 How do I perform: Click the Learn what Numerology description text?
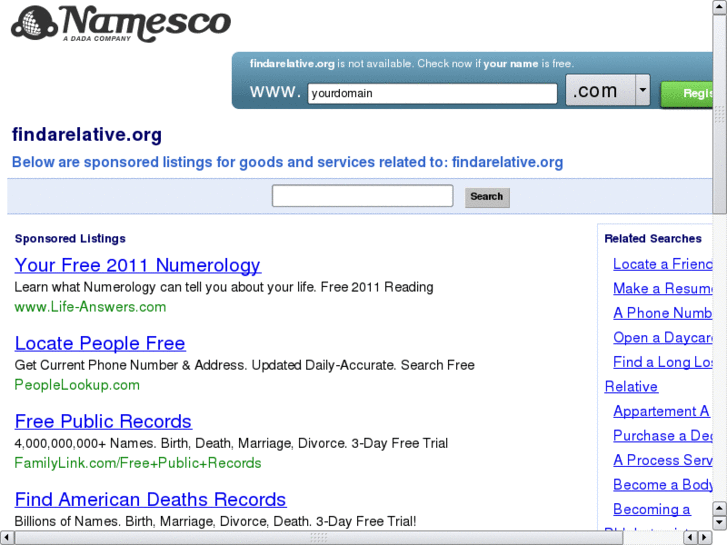223,287
